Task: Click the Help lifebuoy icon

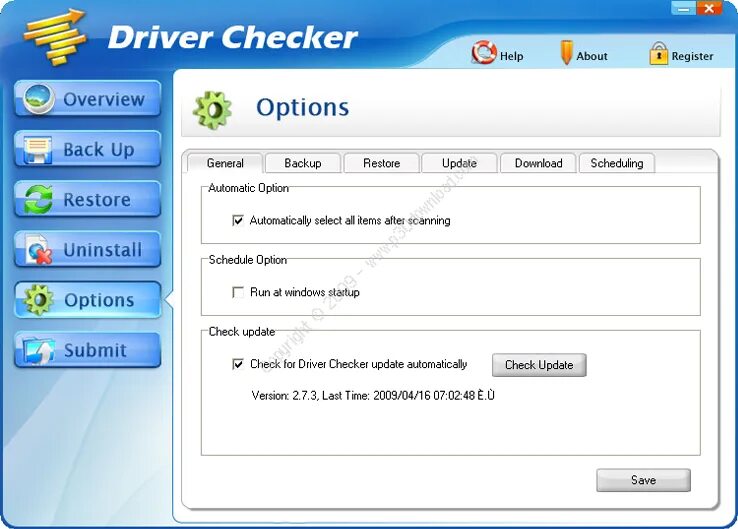Action: 484,52
